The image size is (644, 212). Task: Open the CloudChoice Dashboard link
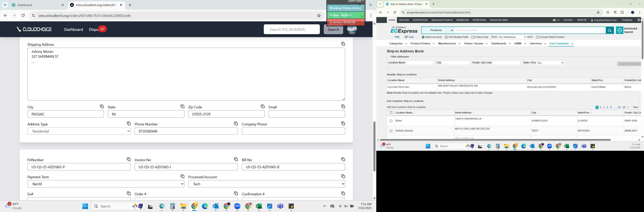tap(73, 29)
